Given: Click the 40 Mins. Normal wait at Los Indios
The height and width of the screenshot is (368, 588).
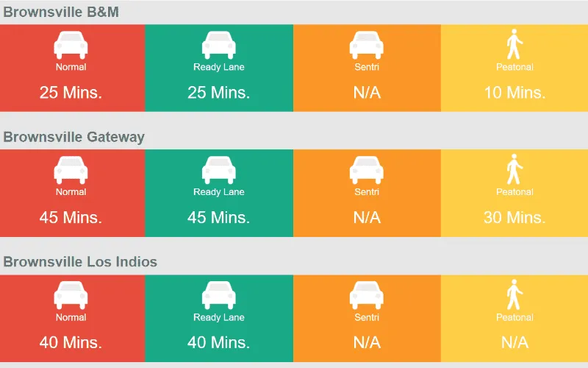Looking at the screenshot, I should (x=71, y=343).
